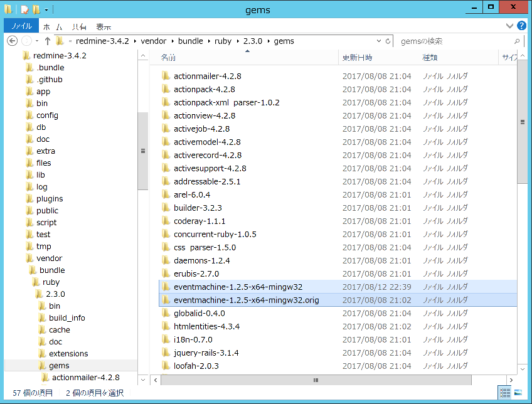Click the horizontal scrollbar left arrow
This screenshot has width=532, height=404.
coord(156,380)
